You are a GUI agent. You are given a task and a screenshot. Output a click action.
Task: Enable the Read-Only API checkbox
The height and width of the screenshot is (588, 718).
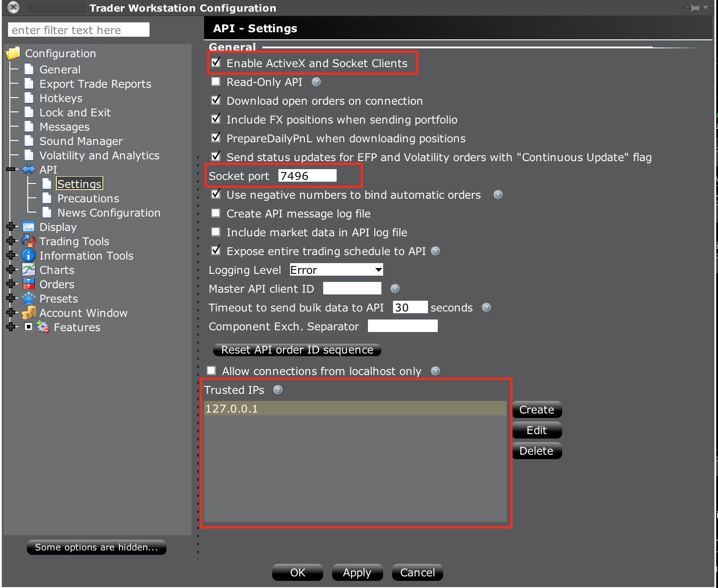216,81
